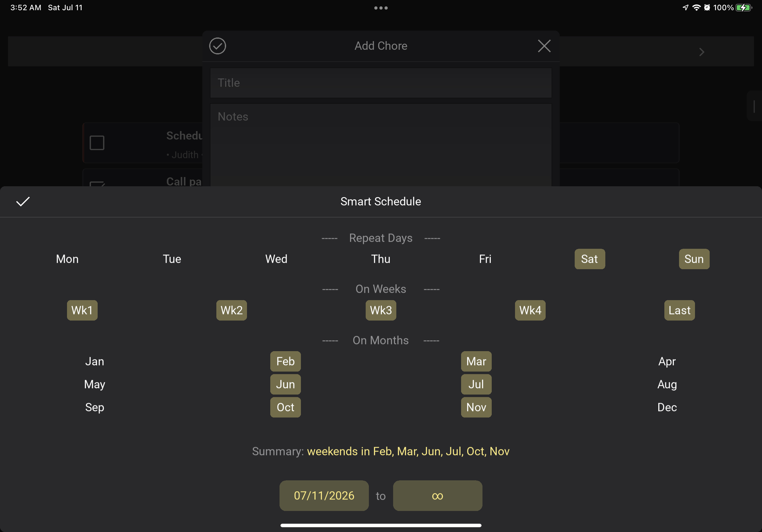762x532 pixels.
Task: Tap the Call pa... chore checkbox
Action: pyautogui.click(x=97, y=183)
